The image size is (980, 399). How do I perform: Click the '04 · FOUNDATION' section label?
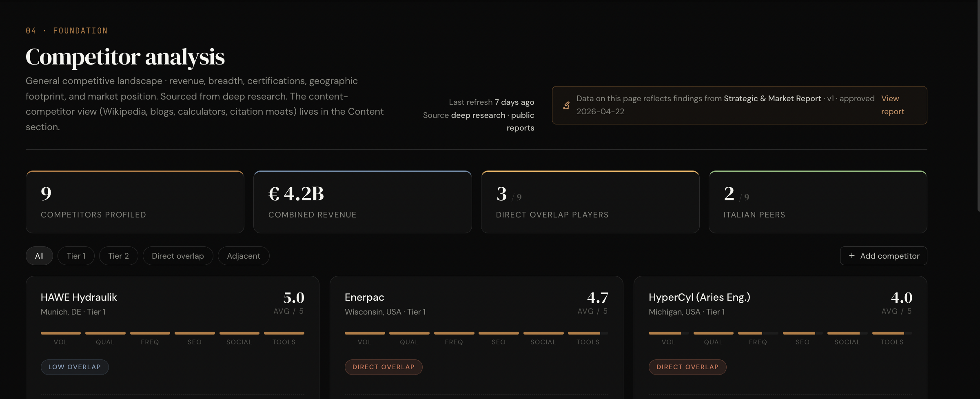pos(67,31)
